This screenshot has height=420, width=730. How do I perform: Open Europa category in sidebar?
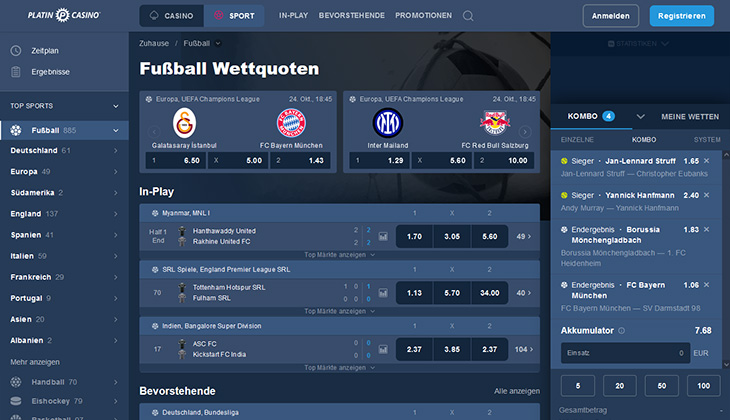click(x=64, y=172)
